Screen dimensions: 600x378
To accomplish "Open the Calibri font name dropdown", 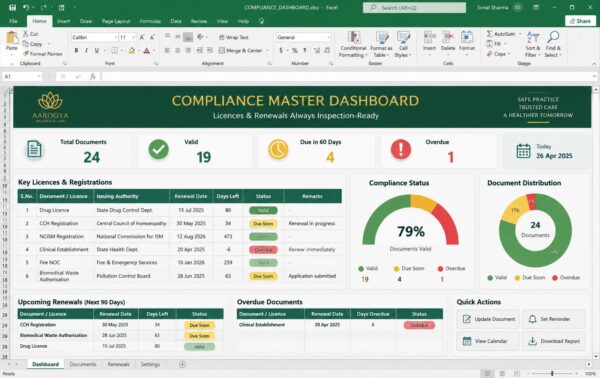I will pos(116,37).
